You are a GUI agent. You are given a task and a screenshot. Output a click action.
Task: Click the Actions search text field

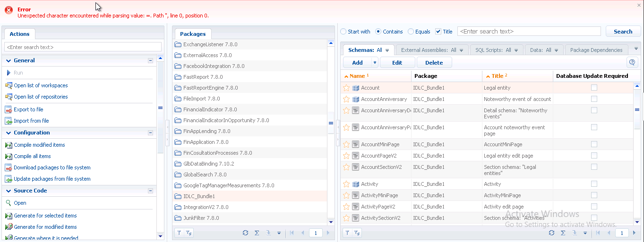point(83,47)
